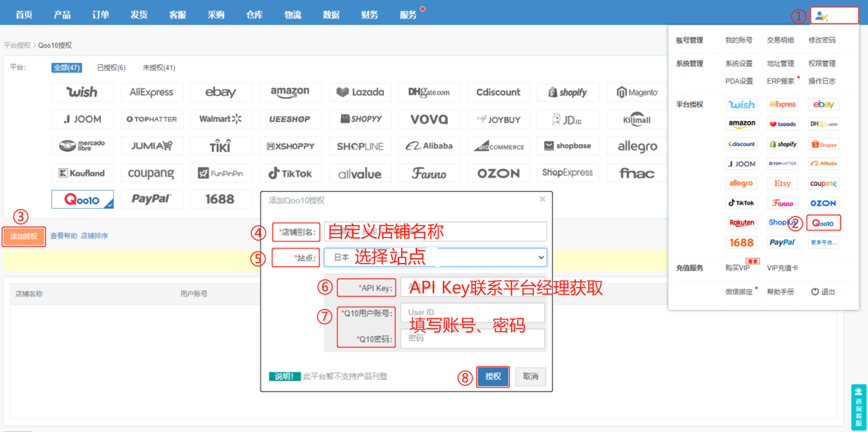Image resolution: width=868 pixels, height=432 pixels.
Task: Open the amazon platform tile in main grid
Action: pyautogui.click(x=290, y=92)
